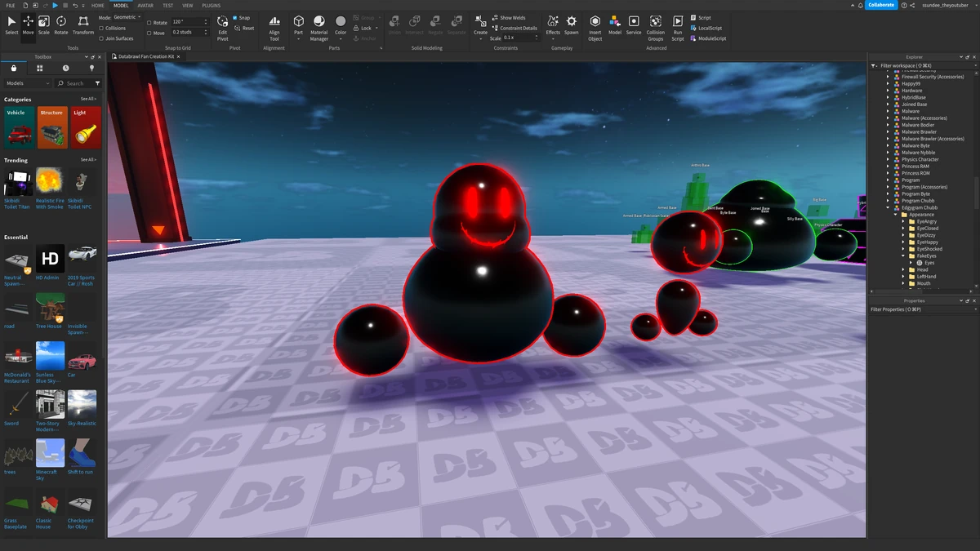Activate the Rotate tool
The image size is (980, 551).
[61, 24]
